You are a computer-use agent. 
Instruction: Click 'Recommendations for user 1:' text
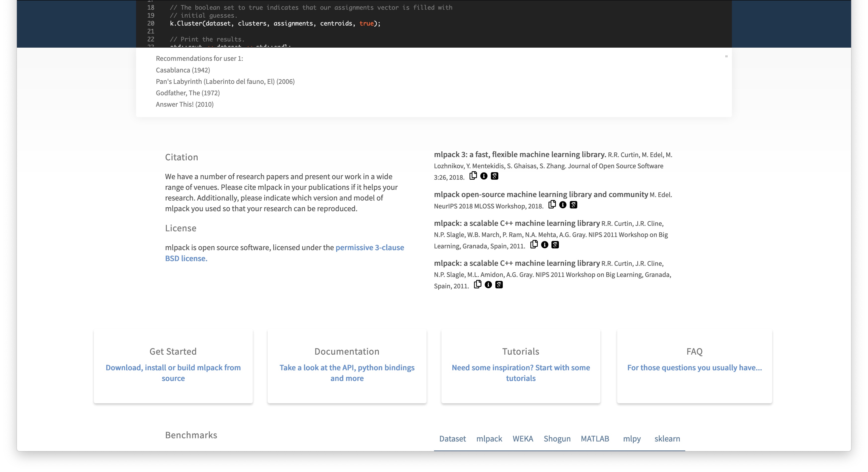tap(199, 58)
